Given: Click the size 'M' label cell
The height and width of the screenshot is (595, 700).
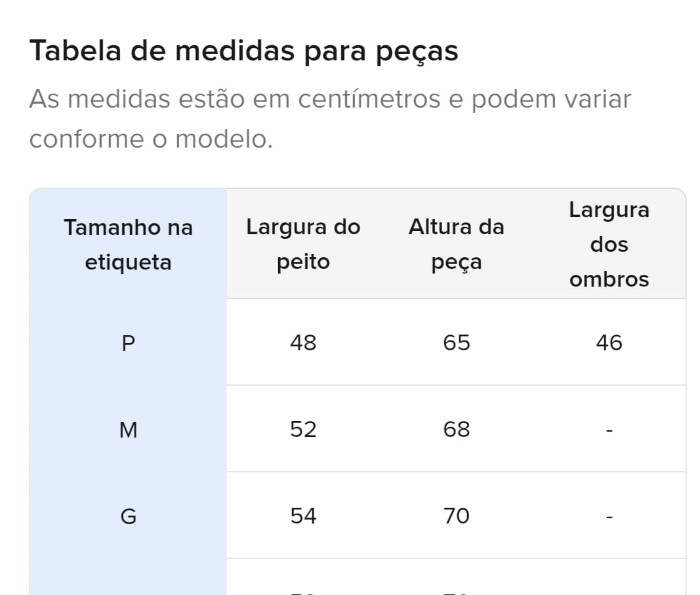Looking at the screenshot, I should (x=129, y=430).
